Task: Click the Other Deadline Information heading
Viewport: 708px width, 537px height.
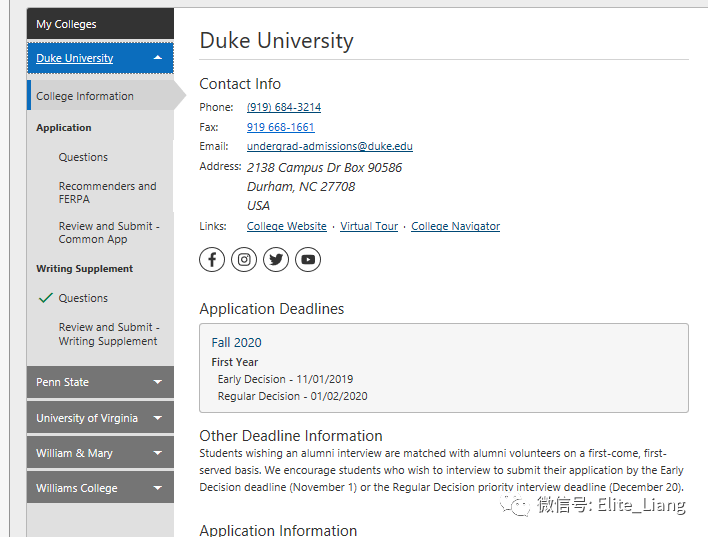Action: [291, 436]
